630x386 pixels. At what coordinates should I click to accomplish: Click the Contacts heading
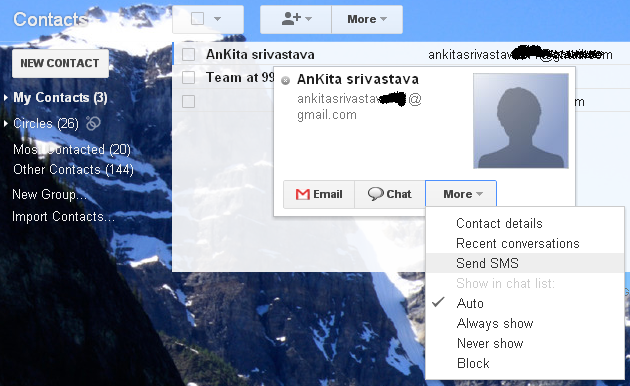51,19
